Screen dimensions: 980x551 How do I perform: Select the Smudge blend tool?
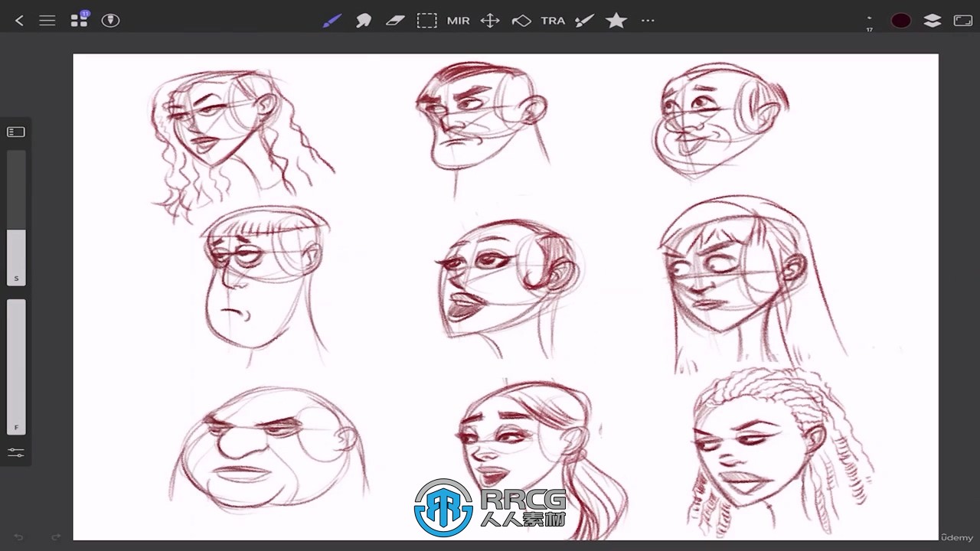pos(364,21)
